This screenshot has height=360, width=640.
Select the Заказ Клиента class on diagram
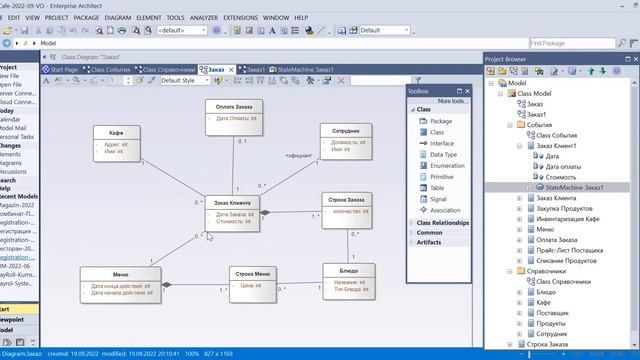(232, 213)
